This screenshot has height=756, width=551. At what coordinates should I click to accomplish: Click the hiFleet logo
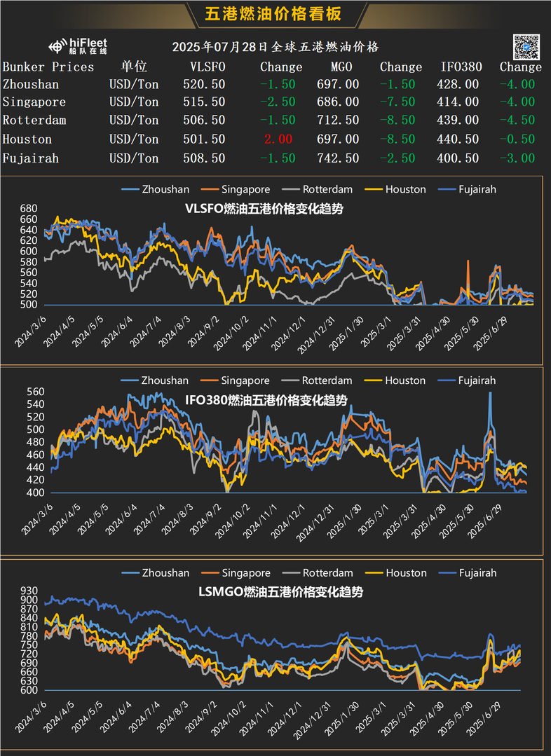click(78, 47)
